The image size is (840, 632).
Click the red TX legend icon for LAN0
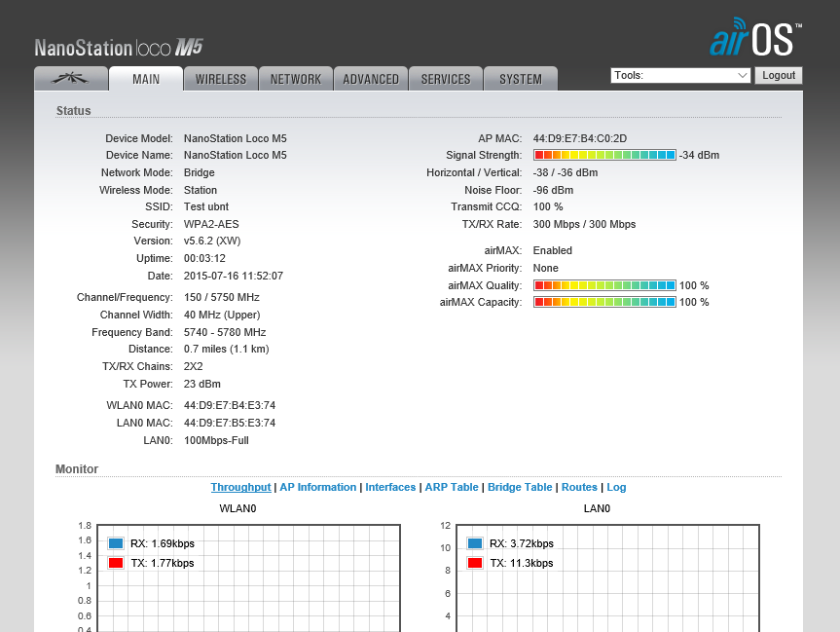[x=475, y=563]
